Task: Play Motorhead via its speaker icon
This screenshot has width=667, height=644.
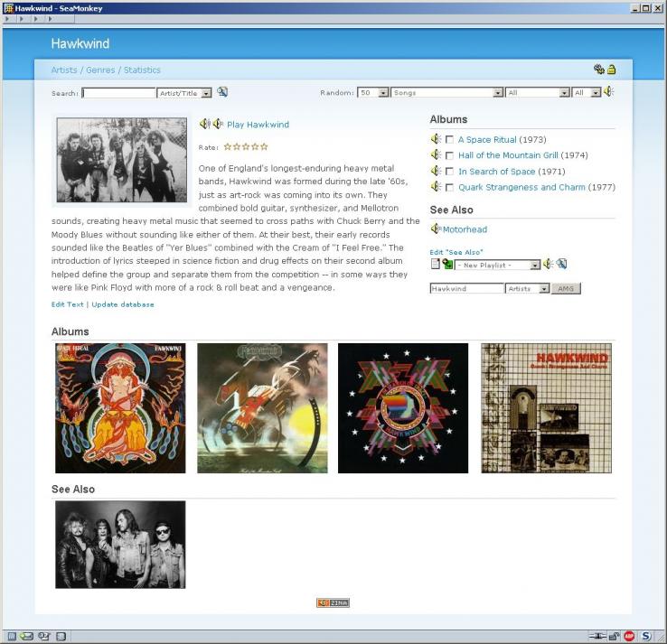Action: pyautogui.click(x=436, y=229)
